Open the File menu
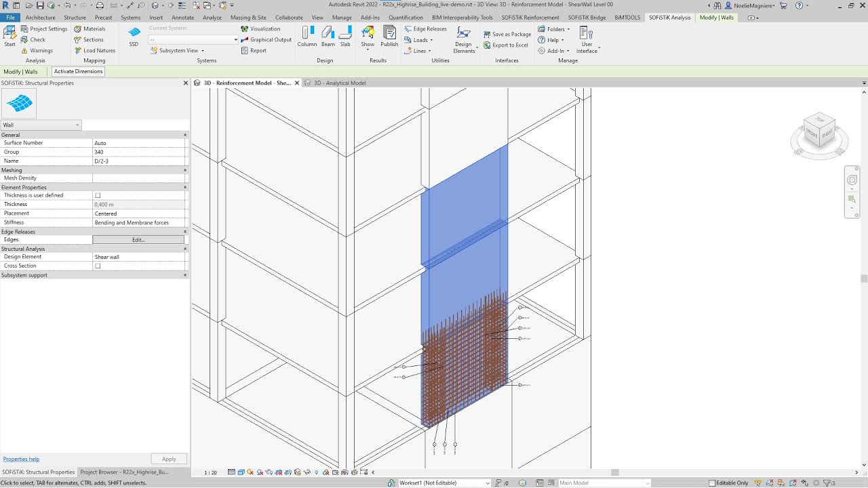Screen dimensions: 868x488 pos(10,18)
